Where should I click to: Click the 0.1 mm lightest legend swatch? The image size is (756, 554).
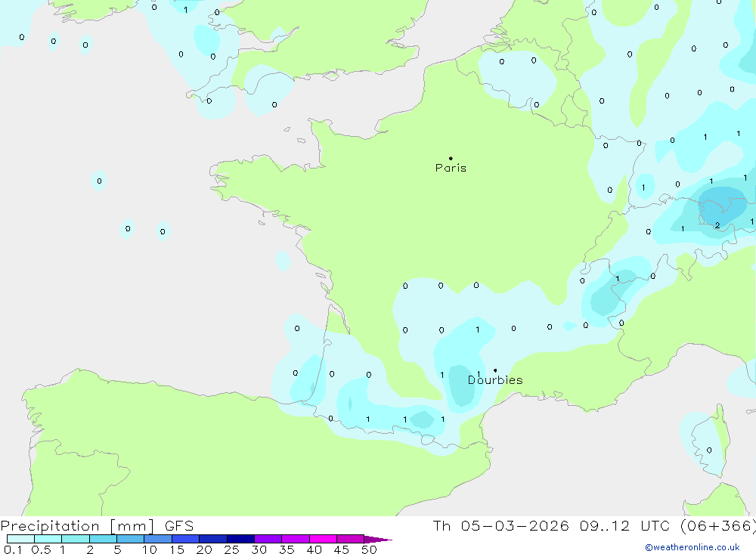coord(20,539)
